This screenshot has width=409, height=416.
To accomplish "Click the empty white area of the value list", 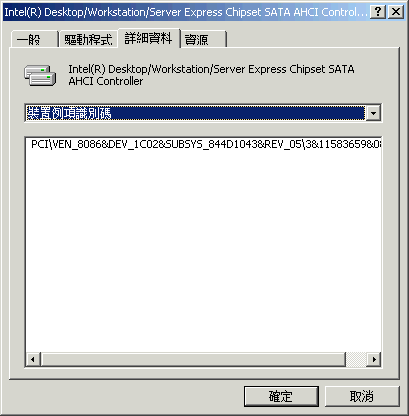I will tap(203, 250).
